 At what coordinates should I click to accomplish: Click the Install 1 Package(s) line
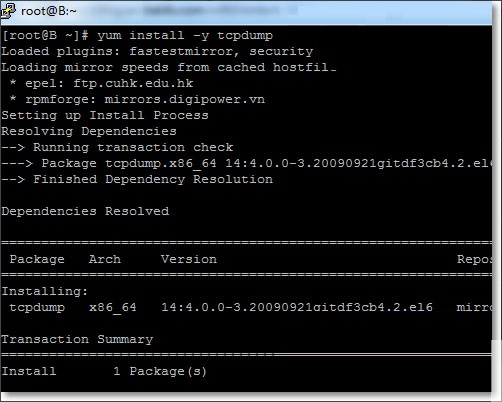click(104, 371)
